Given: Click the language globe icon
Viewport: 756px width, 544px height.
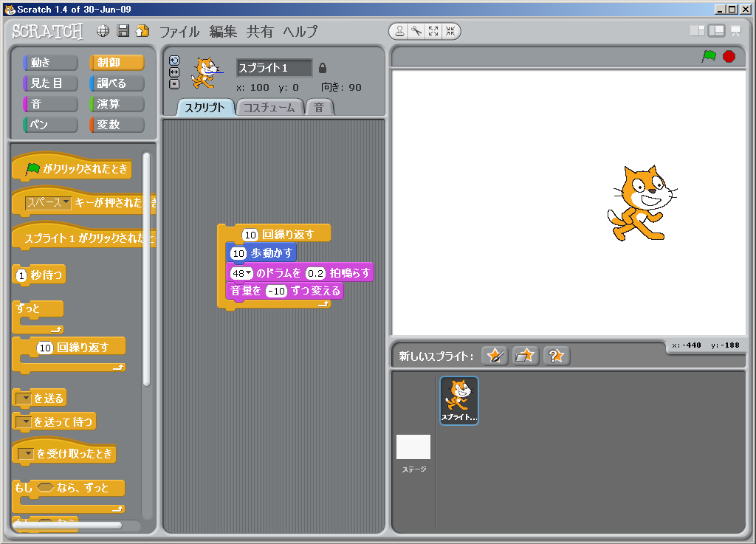Looking at the screenshot, I should (103, 31).
